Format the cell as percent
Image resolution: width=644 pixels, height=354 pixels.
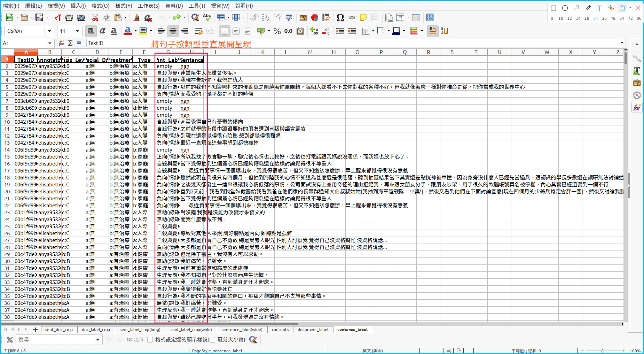tap(277, 31)
